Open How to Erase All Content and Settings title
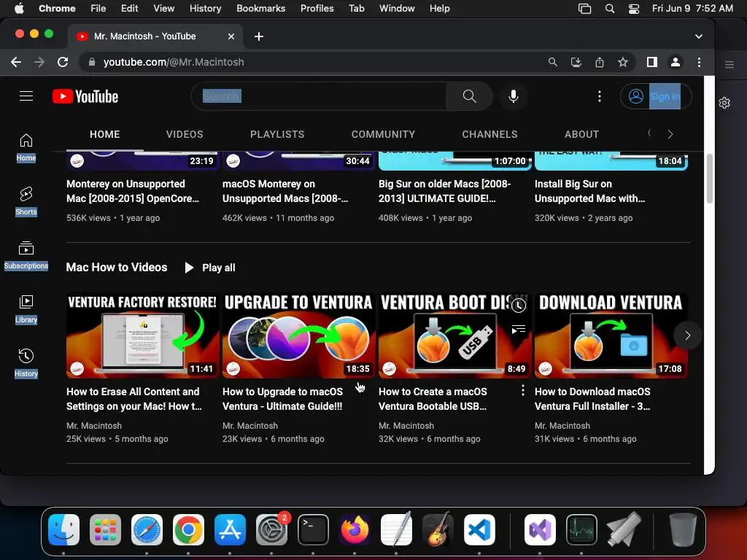Image resolution: width=747 pixels, height=560 pixels. [x=134, y=399]
